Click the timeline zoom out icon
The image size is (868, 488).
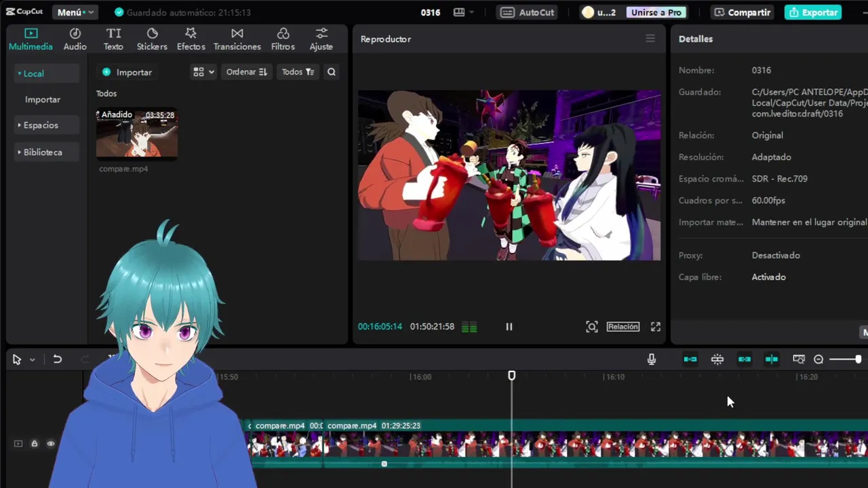[818, 359]
